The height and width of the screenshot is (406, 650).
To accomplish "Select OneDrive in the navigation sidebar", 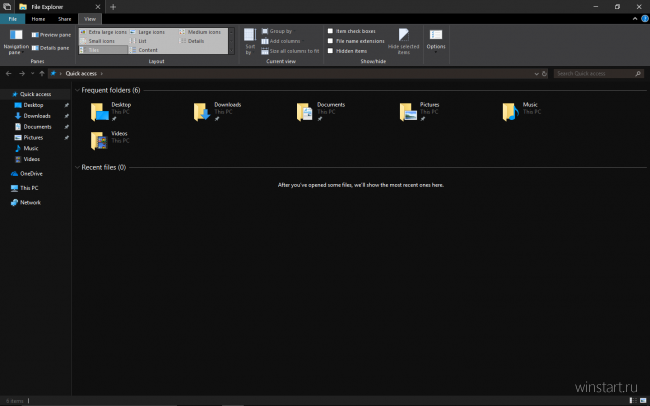I will click(x=31, y=174).
